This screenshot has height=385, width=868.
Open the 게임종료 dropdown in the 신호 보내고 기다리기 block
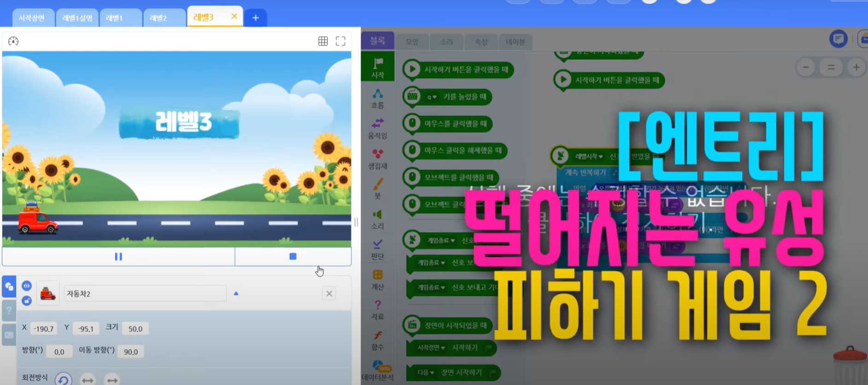tap(431, 287)
